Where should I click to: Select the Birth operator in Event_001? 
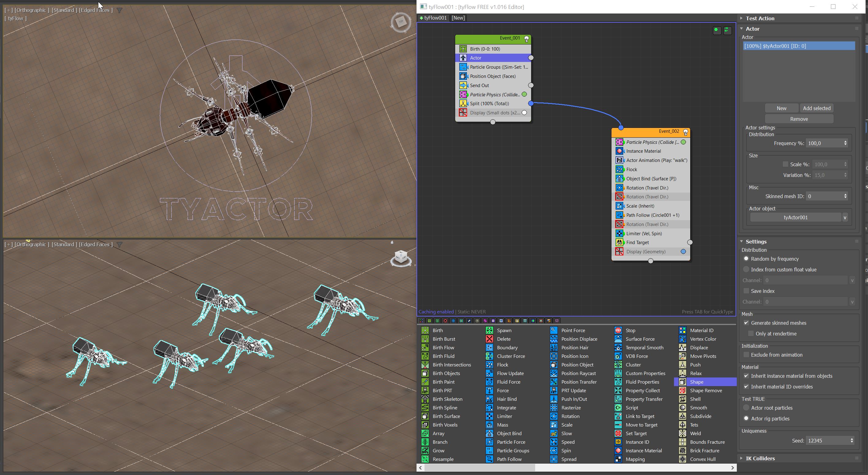pos(493,49)
